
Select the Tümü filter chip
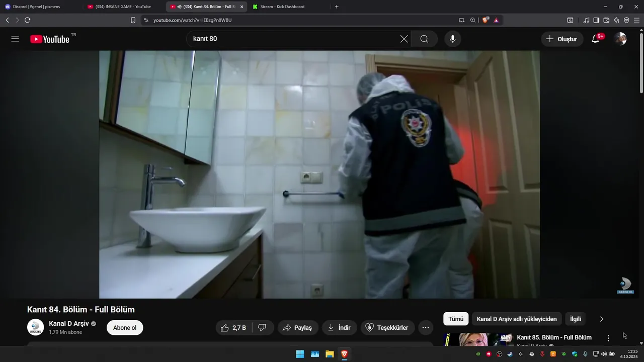[x=456, y=319]
